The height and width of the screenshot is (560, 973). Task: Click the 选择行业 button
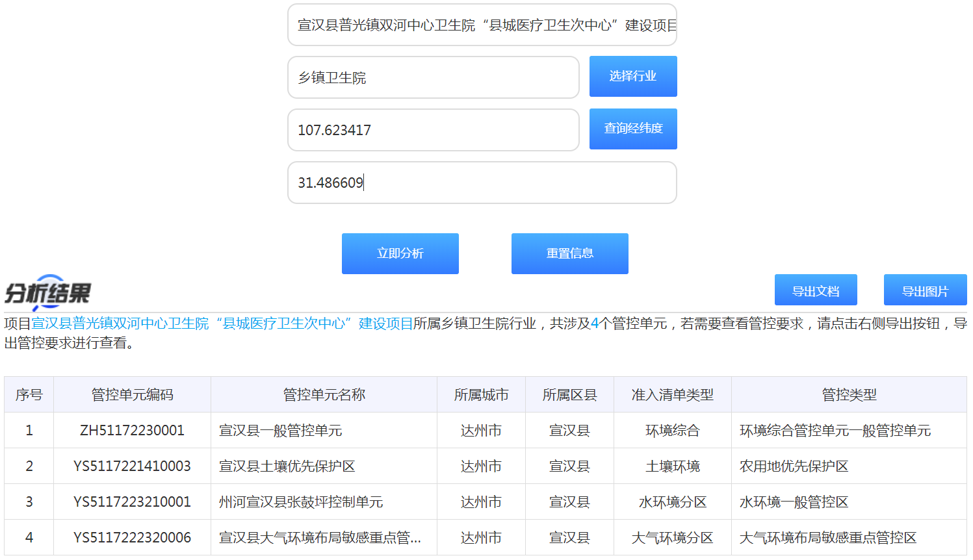click(x=633, y=76)
